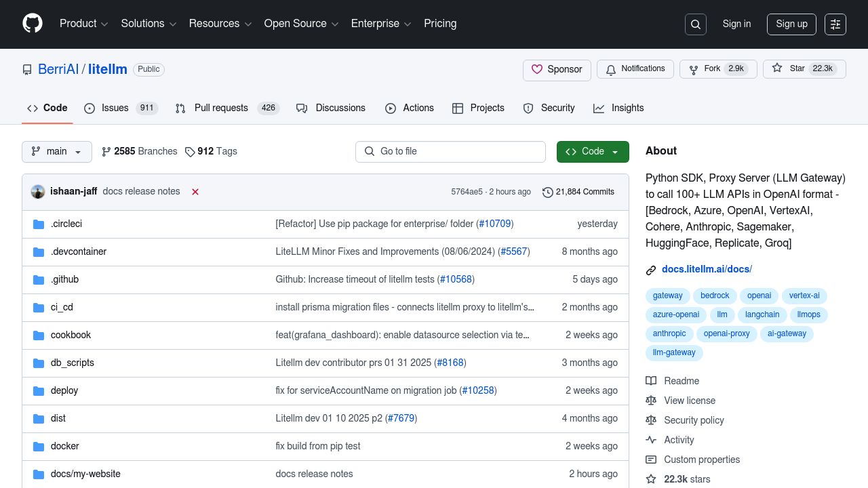View the 2585 Branches link
Viewport: 868px width, 488px height.
click(x=139, y=151)
